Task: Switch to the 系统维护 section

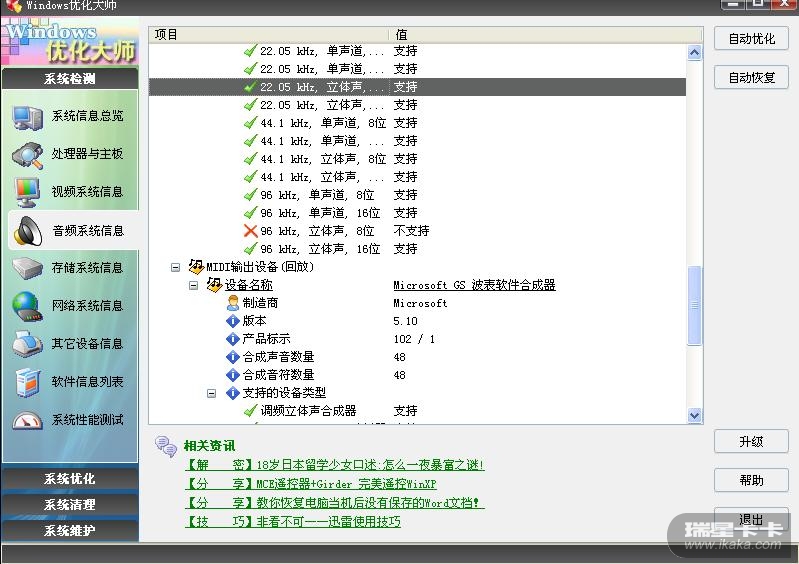Action: (70, 530)
